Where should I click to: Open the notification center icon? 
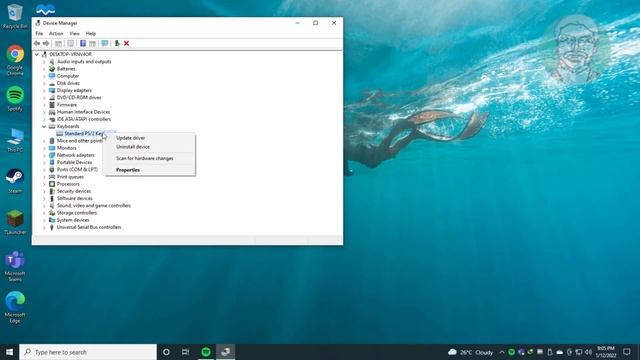[627, 352]
